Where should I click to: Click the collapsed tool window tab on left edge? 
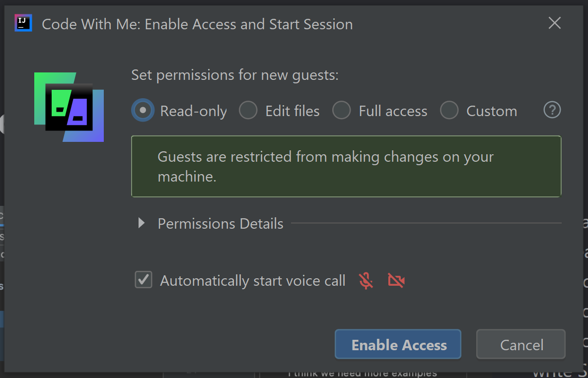point(2,124)
